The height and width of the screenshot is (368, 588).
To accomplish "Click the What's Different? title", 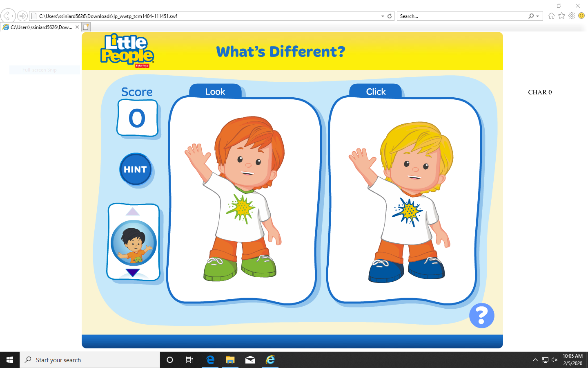I will 281,52.
